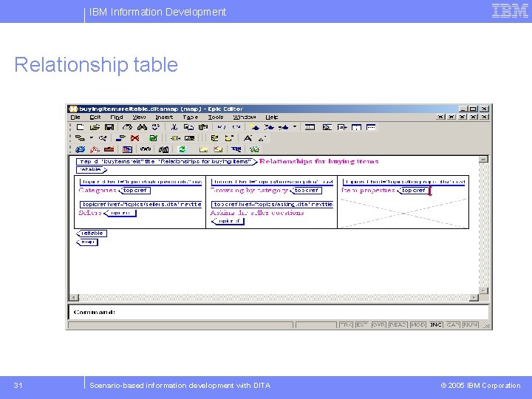Click the red toolbox icon

109,149
